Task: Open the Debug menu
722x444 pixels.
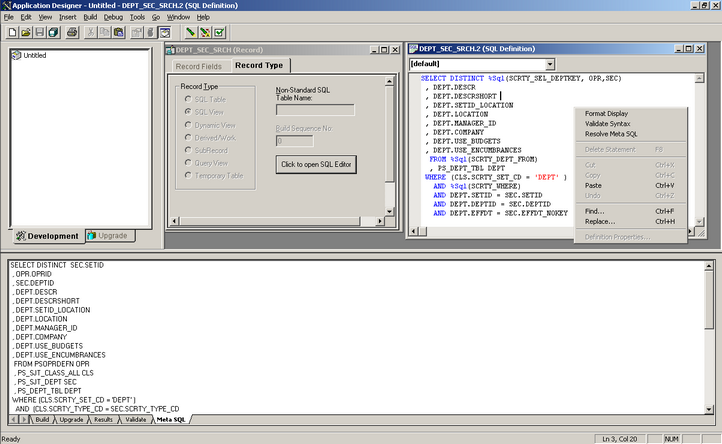Action: tap(113, 17)
